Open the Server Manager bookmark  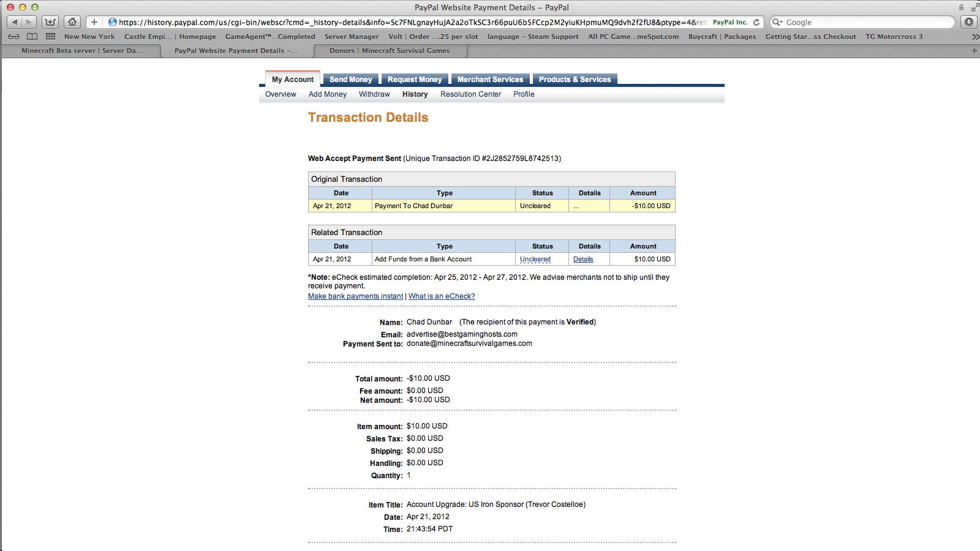pos(352,37)
